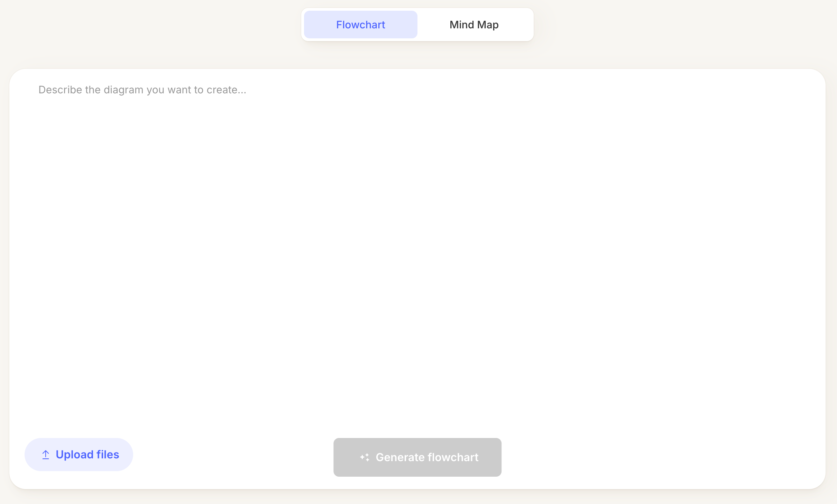This screenshot has width=837, height=504.
Task: Open the file uploader via Upload files
Action: point(79,455)
